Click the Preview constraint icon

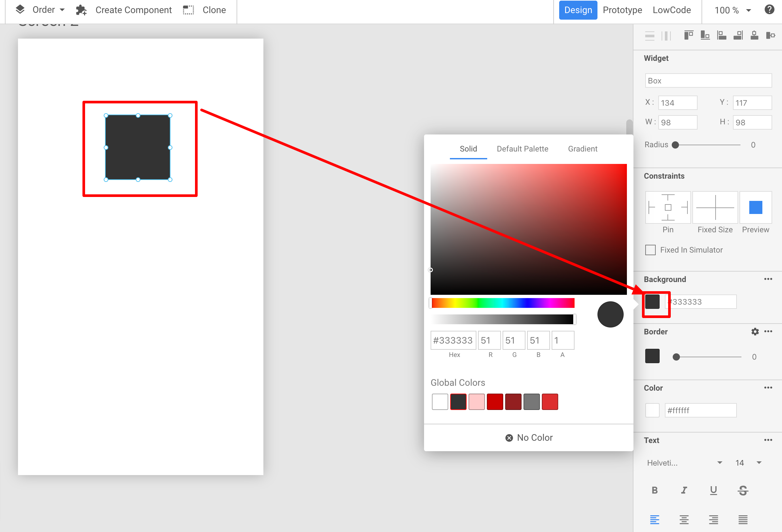click(755, 208)
